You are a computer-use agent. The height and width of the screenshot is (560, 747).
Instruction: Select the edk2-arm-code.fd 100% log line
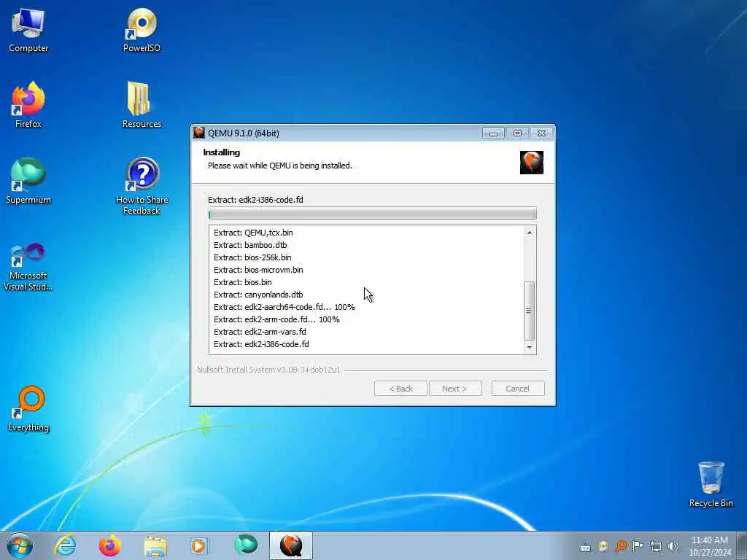[x=276, y=319]
